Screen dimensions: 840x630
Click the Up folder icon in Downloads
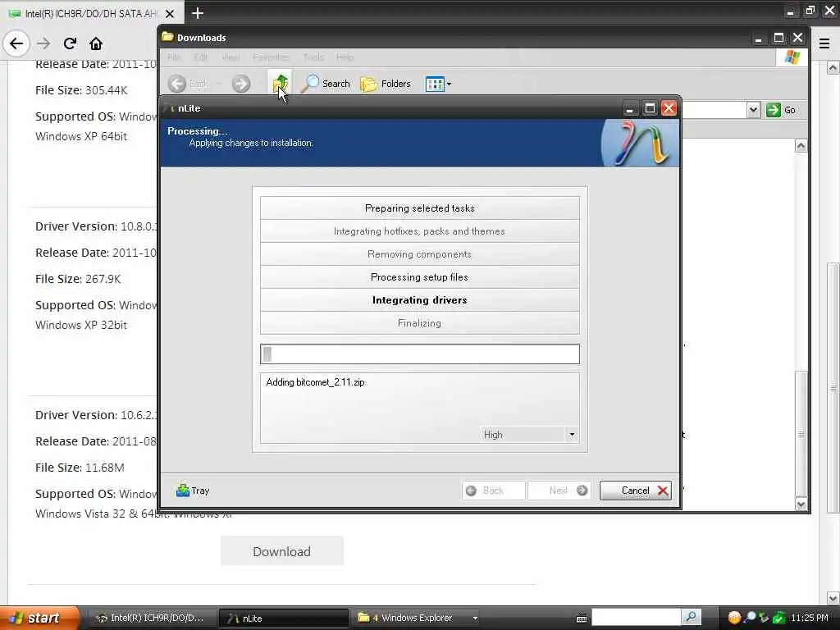tap(281, 83)
